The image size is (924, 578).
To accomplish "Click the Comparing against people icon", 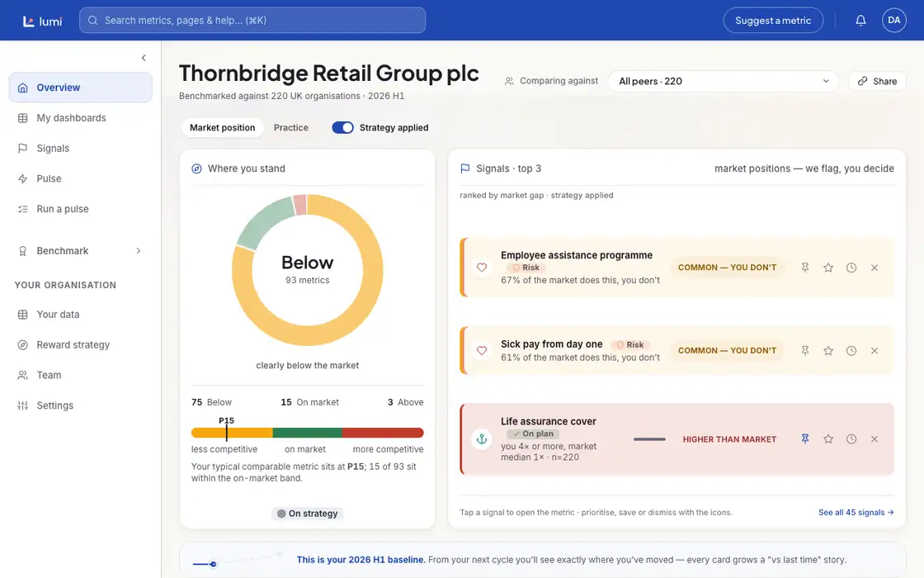I will (x=509, y=82).
